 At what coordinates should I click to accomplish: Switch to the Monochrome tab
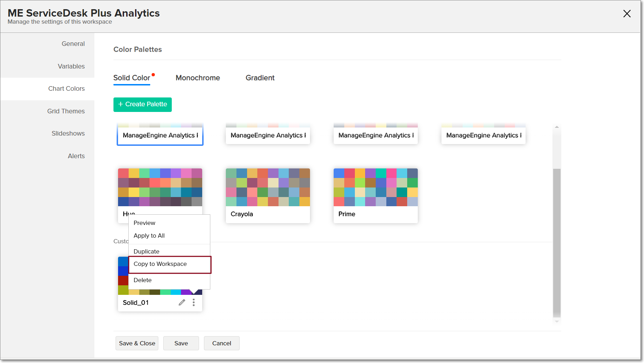(x=198, y=78)
